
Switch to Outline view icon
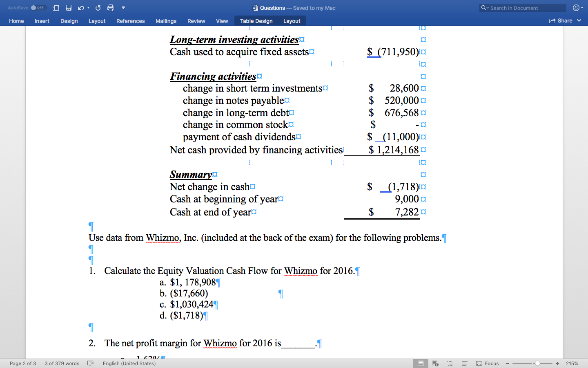point(450,363)
